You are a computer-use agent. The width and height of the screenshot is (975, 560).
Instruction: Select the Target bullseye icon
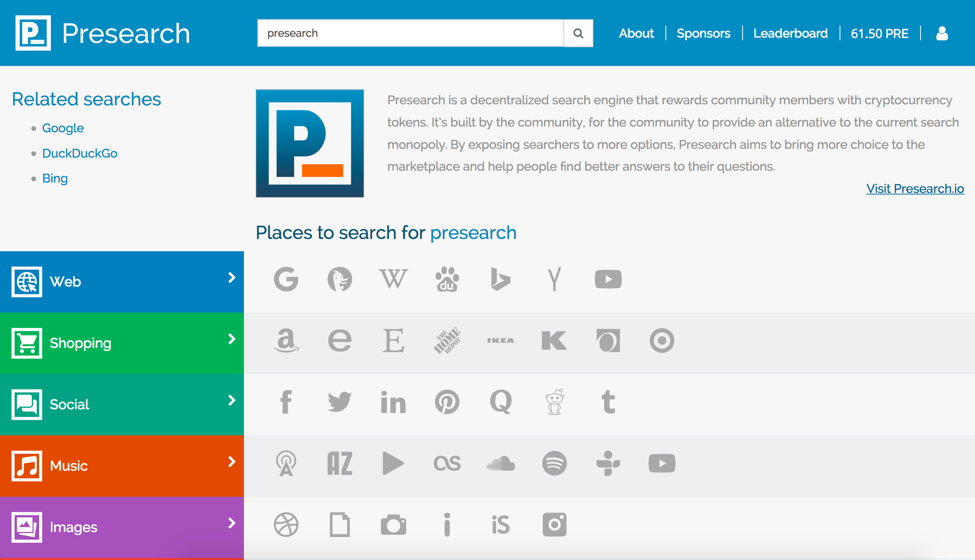click(662, 341)
